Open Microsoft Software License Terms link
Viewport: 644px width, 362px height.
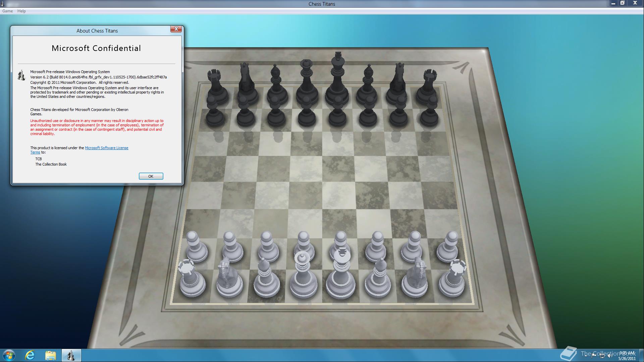pos(106,148)
